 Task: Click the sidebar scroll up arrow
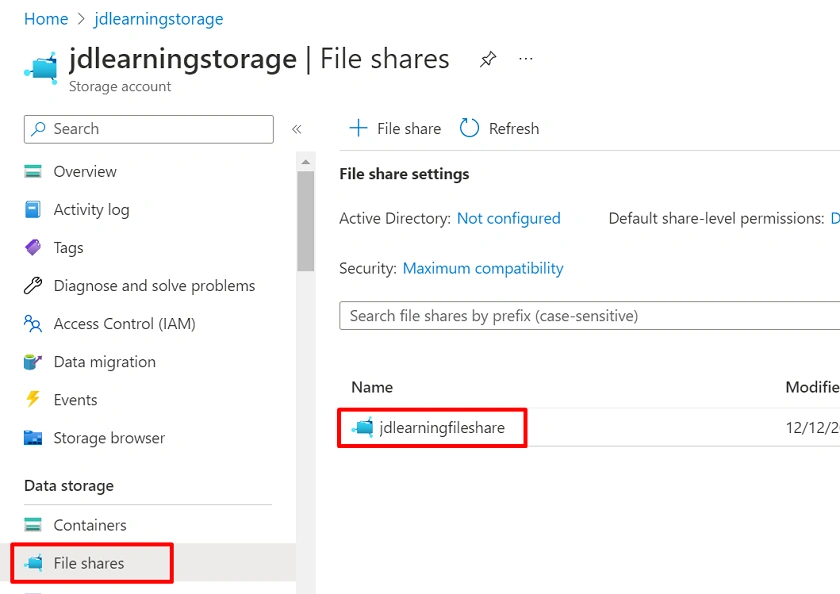[306, 161]
